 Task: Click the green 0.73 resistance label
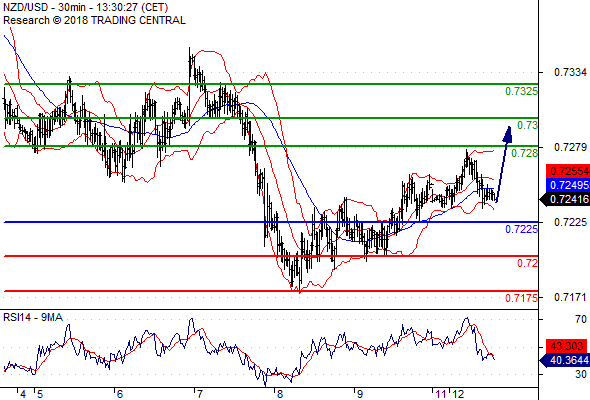tap(527, 125)
